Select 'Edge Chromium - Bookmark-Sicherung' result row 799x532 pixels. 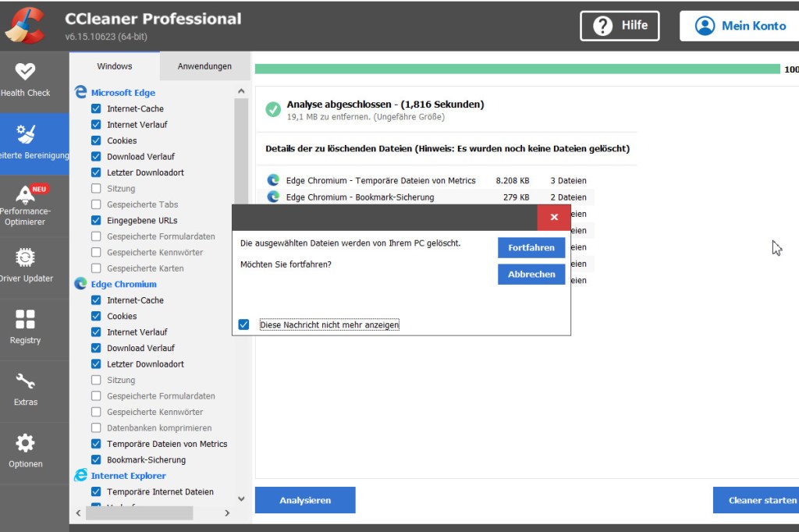427,197
